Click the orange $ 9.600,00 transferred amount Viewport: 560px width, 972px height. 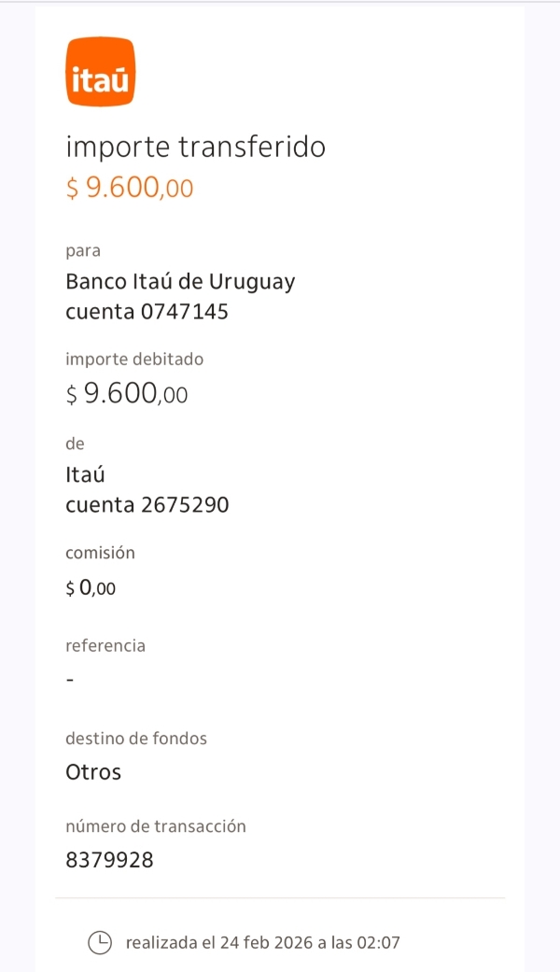130,189
